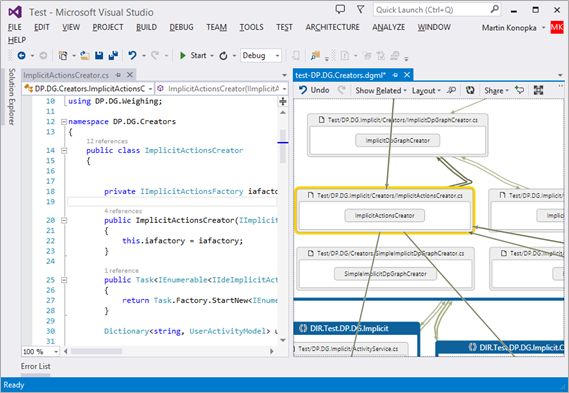Close the test-DP.DG.Creators.dgml tab
Image resolution: width=569 pixels, height=393 pixels.
(x=407, y=75)
